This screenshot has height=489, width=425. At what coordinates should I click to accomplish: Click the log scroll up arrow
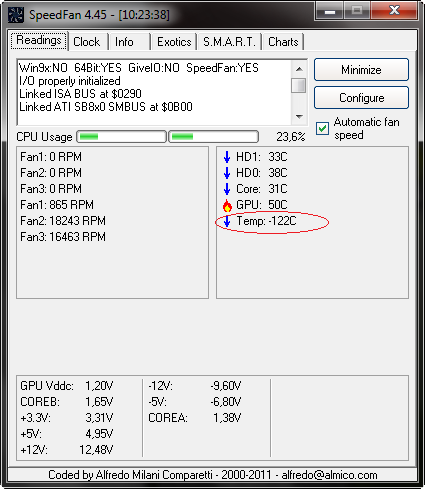click(299, 69)
